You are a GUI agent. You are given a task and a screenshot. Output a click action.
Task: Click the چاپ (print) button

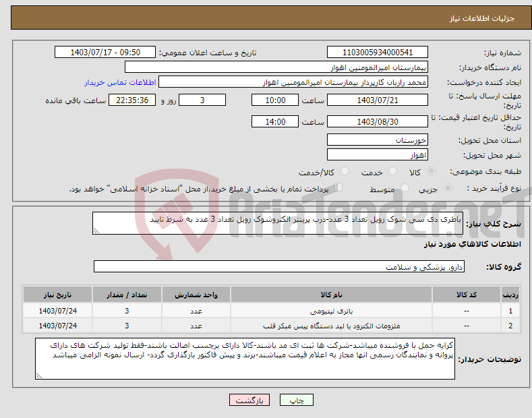coord(296,400)
